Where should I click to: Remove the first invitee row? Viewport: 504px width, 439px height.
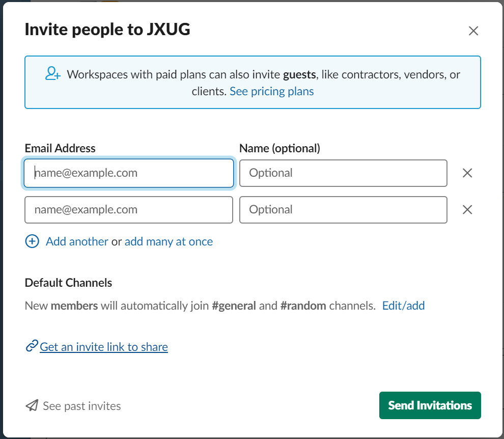(467, 173)
